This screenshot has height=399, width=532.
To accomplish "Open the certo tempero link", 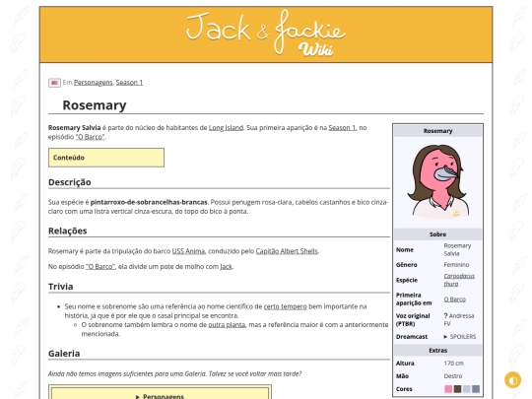I will [286, 306].
